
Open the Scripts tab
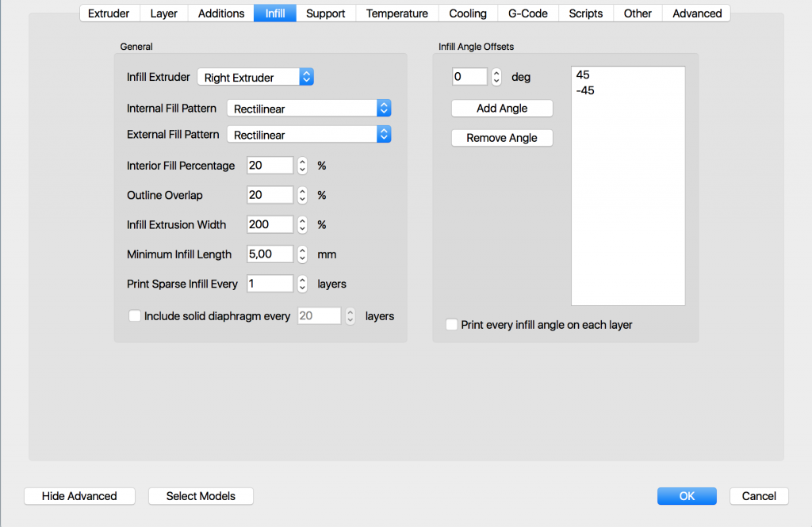point(586,13)
